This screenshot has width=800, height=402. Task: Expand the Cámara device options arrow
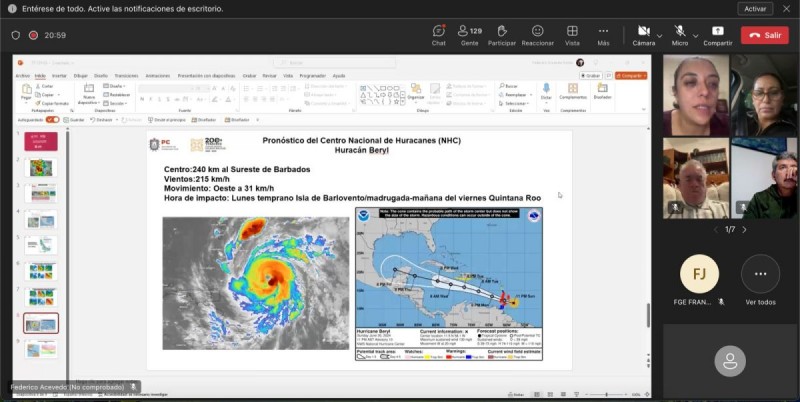[660, 36]
